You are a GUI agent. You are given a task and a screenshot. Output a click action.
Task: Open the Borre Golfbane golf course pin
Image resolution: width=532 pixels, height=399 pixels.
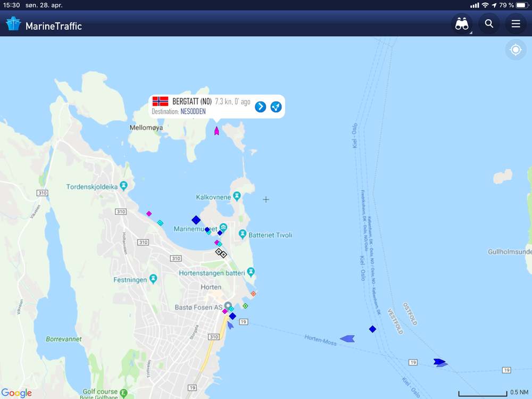[x=123, y=393]
